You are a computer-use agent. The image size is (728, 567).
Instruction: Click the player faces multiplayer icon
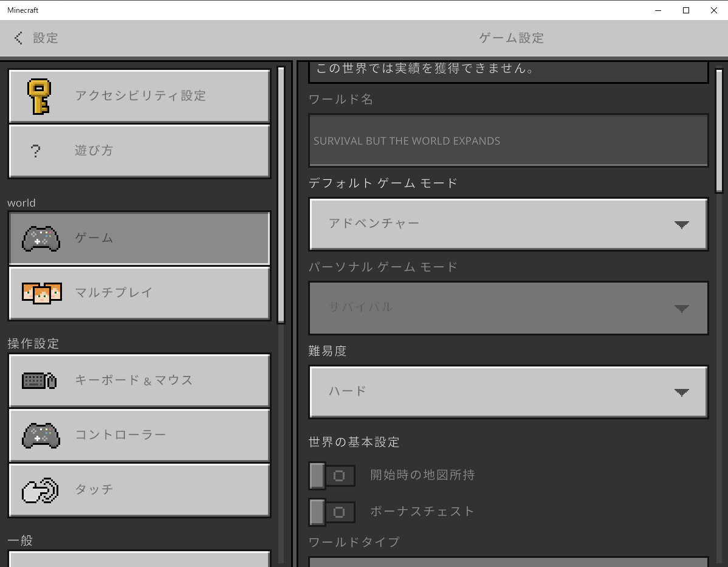(42, 293)
